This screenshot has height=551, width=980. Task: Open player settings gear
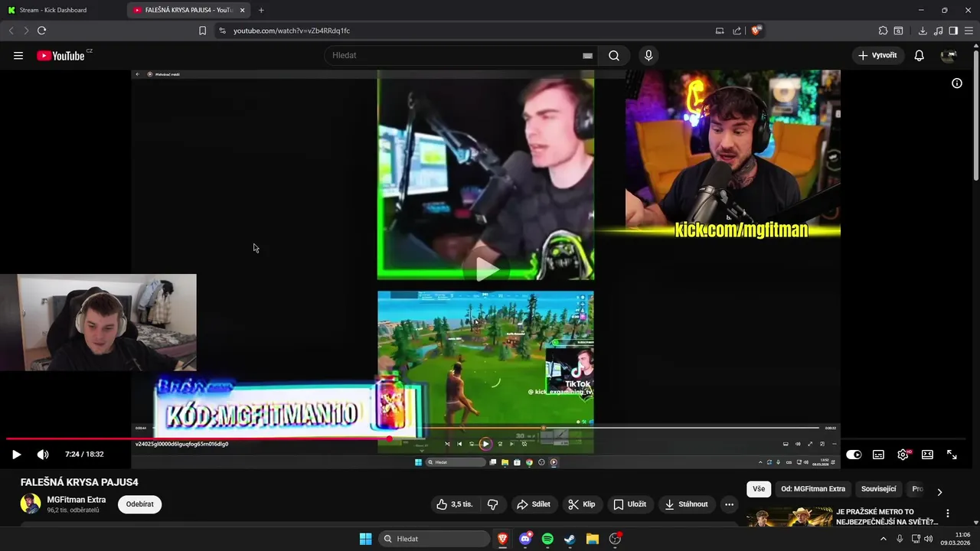click(x=903, y=455)
